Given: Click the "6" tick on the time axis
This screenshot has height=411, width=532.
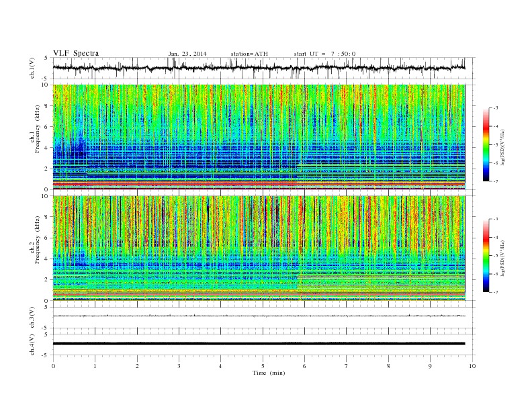Looking at the screenshot, I should [304, 366].
